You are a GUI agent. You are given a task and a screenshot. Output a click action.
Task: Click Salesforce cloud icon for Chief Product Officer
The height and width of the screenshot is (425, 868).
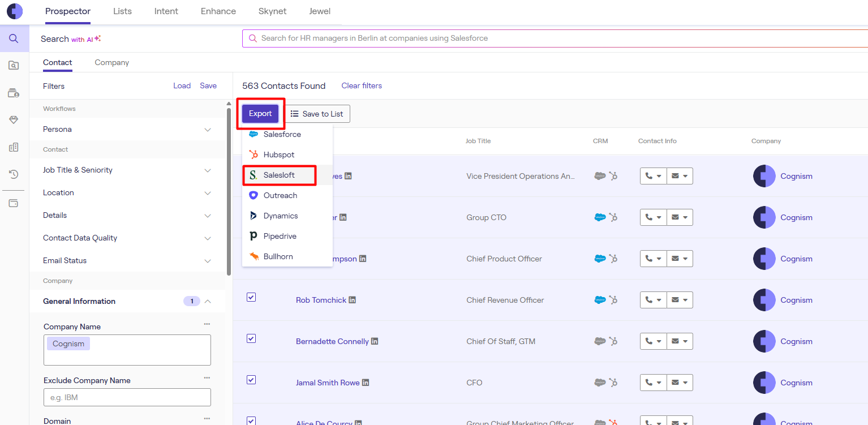600,259
